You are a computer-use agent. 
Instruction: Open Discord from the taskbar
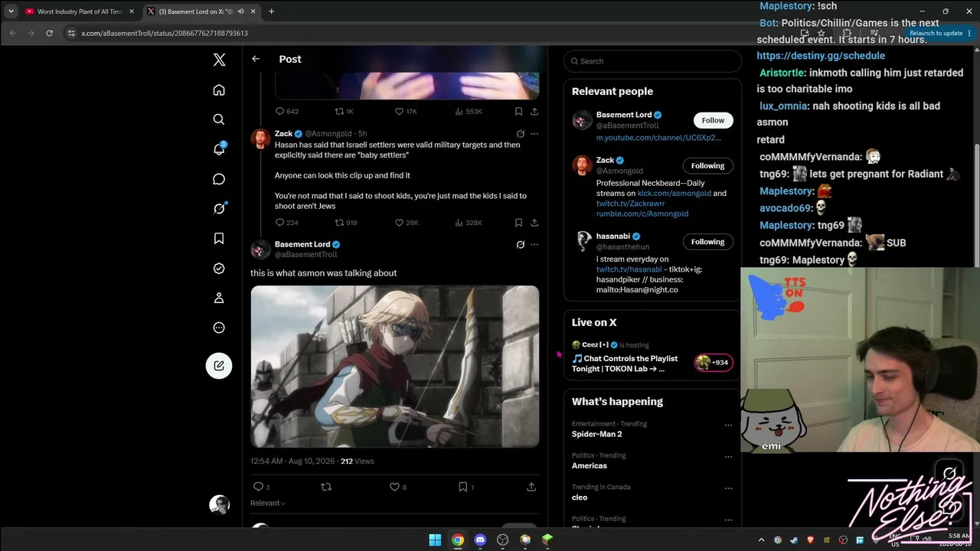click(x=480, y=540)
